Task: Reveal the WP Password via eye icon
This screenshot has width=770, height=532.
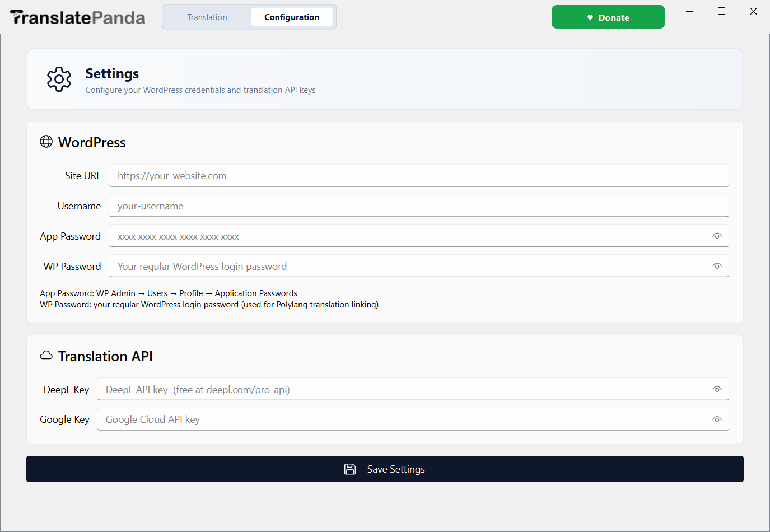Action: pyautogui.click(x=717, y=267)
